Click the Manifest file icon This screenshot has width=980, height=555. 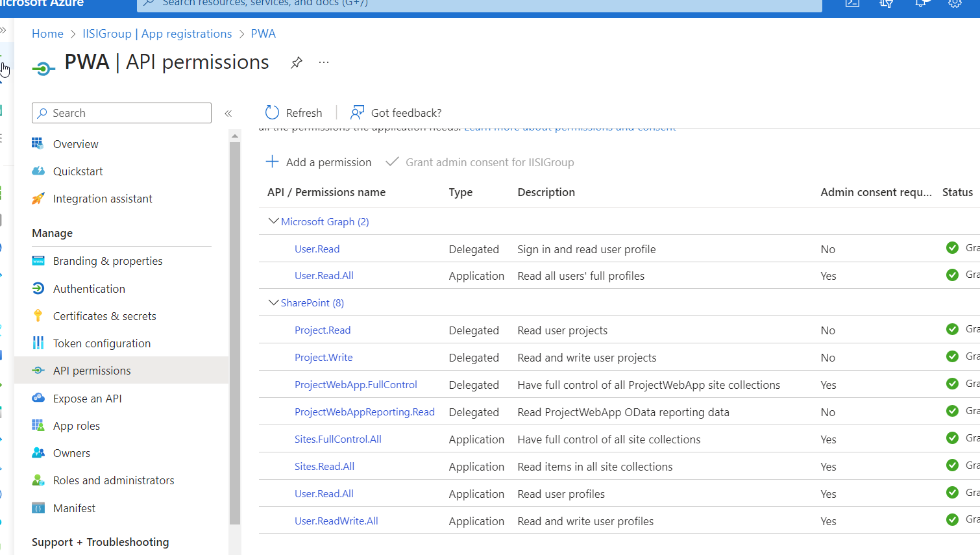pyautogui.click(x=38, y=508)
